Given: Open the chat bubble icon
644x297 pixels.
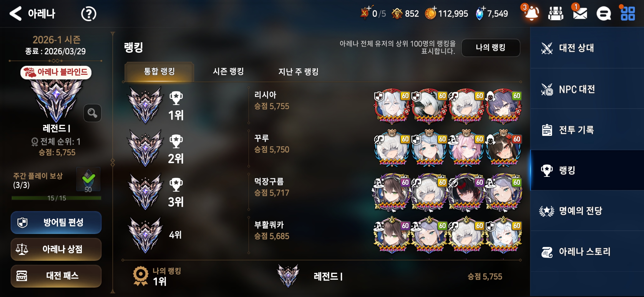Looking at the screenshot, I should [604, 14].
